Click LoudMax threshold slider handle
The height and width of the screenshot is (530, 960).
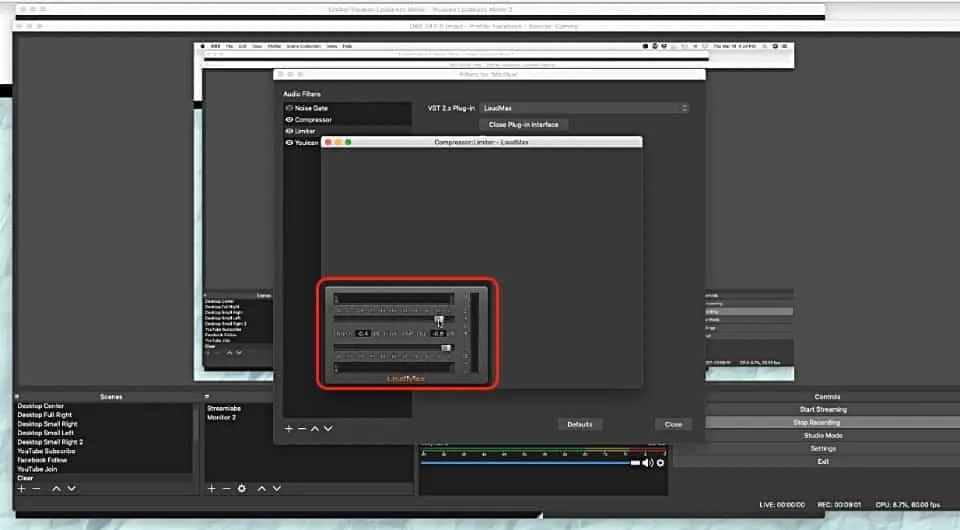439,319
